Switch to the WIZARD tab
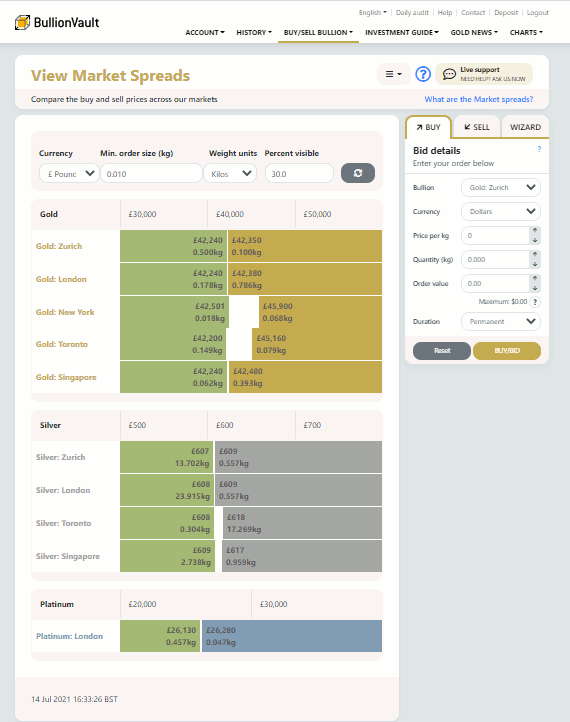Screen dimensions: 570x722 click(x=525, y=127)
